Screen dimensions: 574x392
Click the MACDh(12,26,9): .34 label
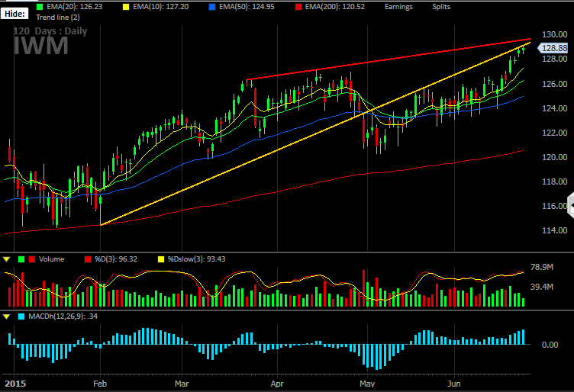[x=63, y=316]
